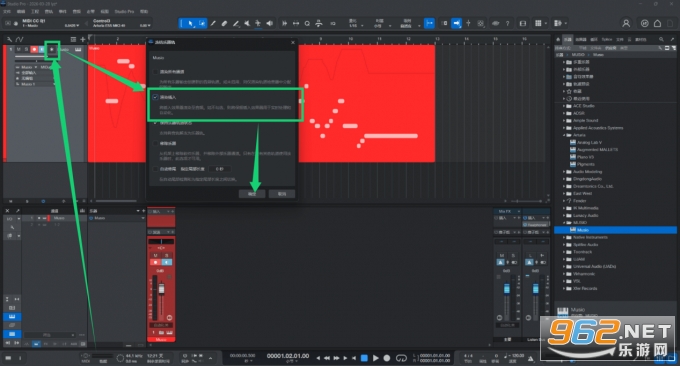Confirm the dialog with left button
Screen dimensions: 680x366
coord(252,194)
